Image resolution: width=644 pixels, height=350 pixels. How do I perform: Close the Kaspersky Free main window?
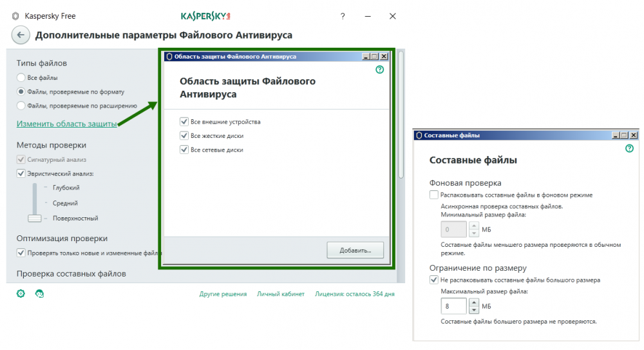click(393, 16)
